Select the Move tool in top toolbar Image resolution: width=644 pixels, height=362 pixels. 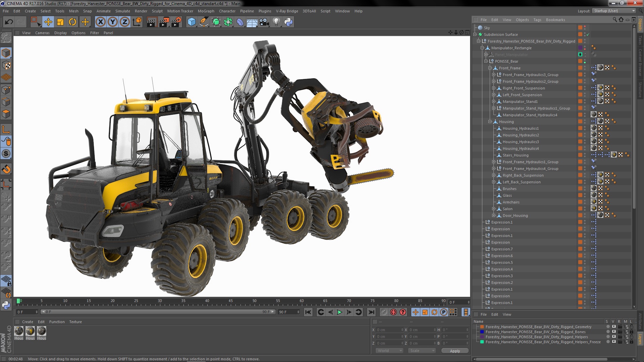(x=48, y=22)
